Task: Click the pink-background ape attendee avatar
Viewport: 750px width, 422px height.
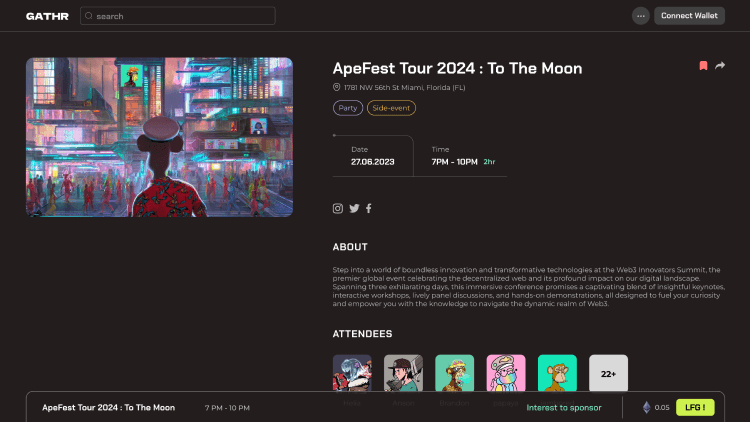Action: pyautogui.click(x=506, y=373)
